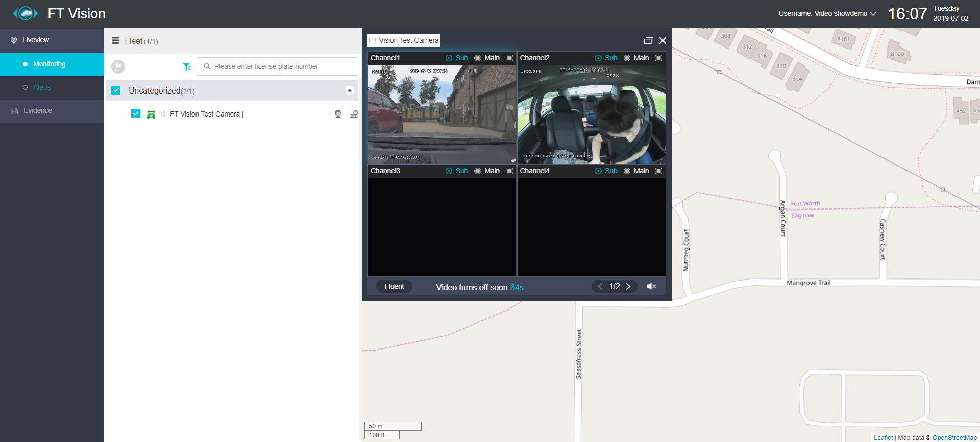This screenshot has width=980, height=442.
Task: Uncheck the FT Vision Test Camera checkbox
Action: [x=136, y=113]
